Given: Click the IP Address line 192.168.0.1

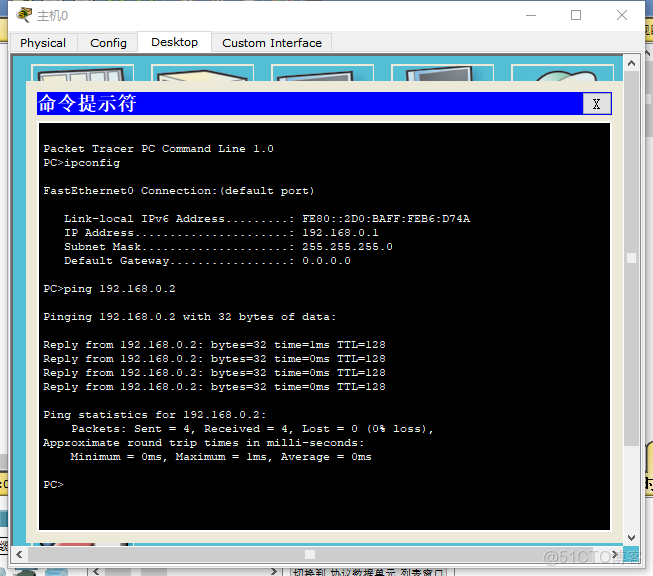Looking at the screenshot, I should [x=221, y=232].
